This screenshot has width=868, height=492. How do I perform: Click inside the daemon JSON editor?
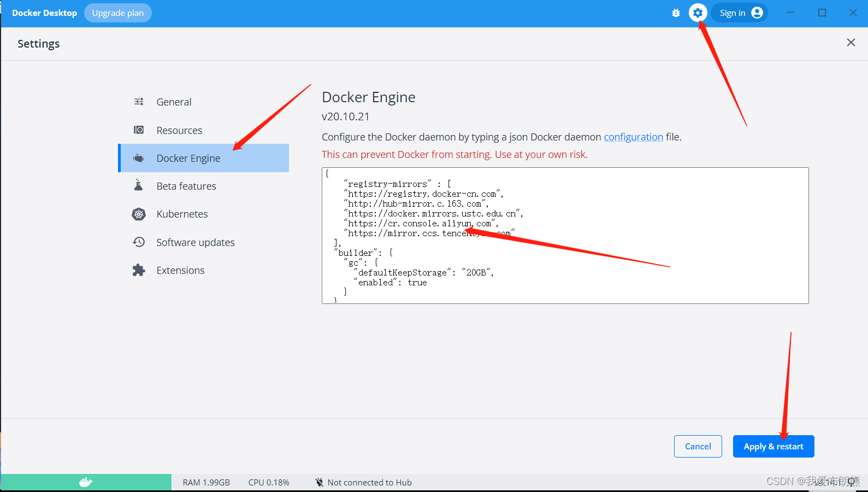tap(565, 236)
